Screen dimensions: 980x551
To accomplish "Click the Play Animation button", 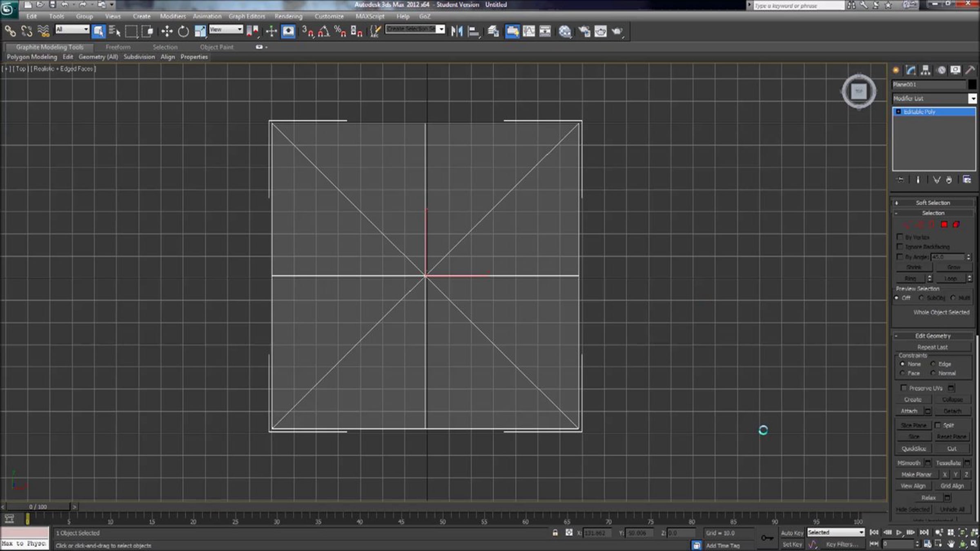I will pyautogui.click(x=899, y=532).
